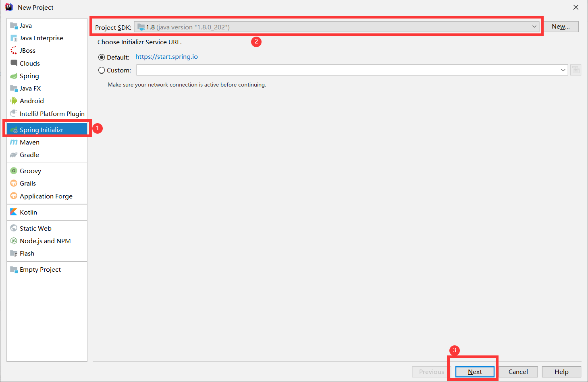Select Java FX in project list
Image resolution: width=588 pixels, height=382 pixels.
[47, 88]
